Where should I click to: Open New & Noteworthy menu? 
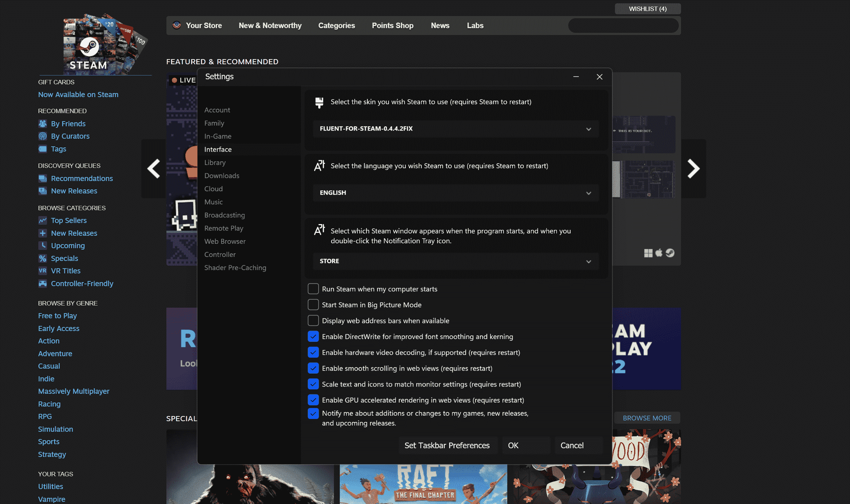(270, 26)
